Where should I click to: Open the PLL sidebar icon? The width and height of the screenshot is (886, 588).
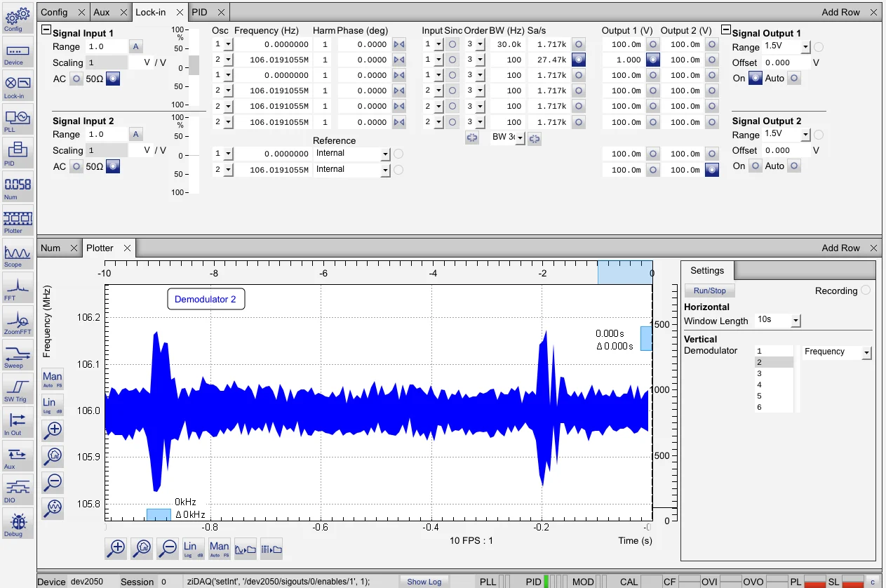(17, 120)
